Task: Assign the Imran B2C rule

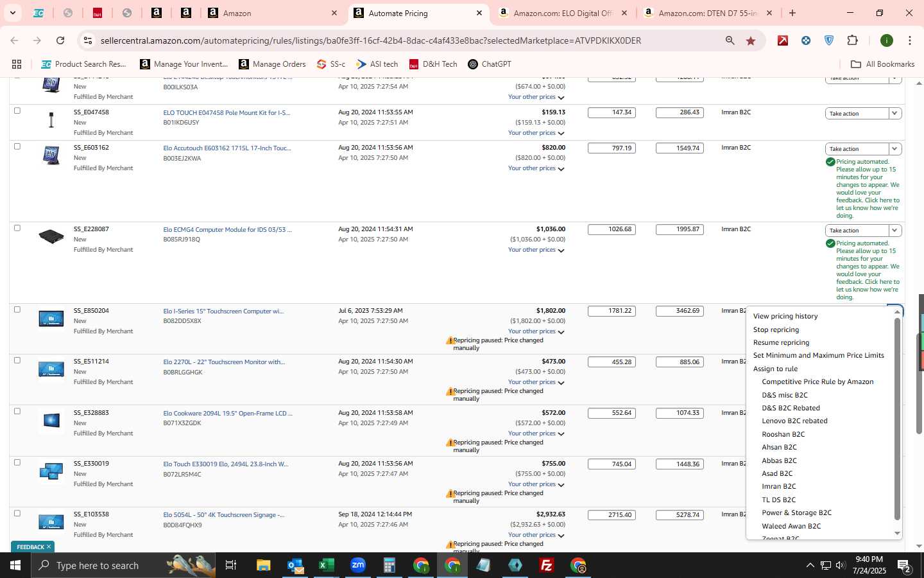Action: (x=778, y=486)
